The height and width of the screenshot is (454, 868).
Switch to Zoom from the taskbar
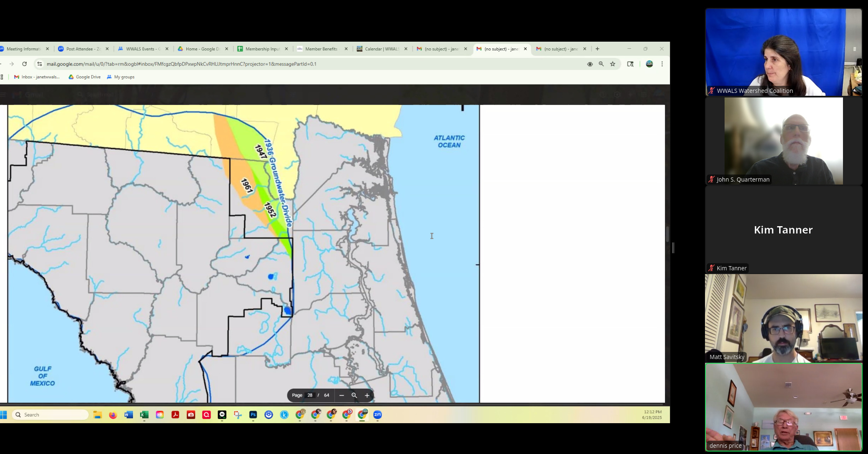pos(378,414)
